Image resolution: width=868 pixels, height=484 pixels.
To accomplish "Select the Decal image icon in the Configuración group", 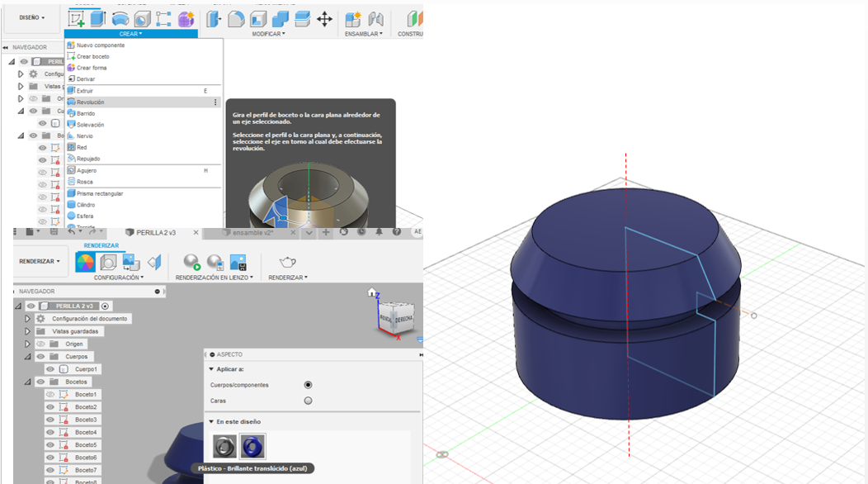I will pyautogui.click(x=131, y=263).
